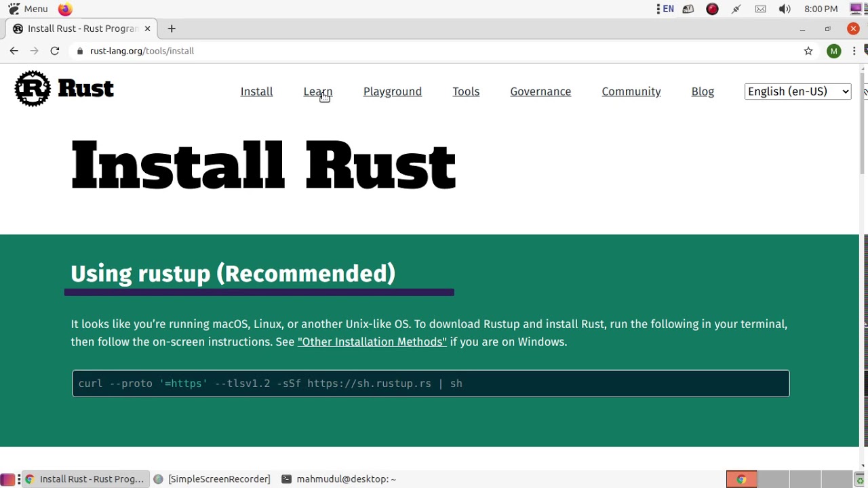Open the Learn nav link
The height and width of the screenshot is (488, 868).
click(x=318, y=91)
